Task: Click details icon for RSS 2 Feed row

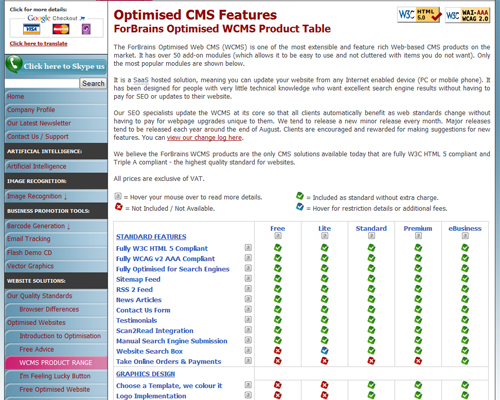Action: coord(248,289)
